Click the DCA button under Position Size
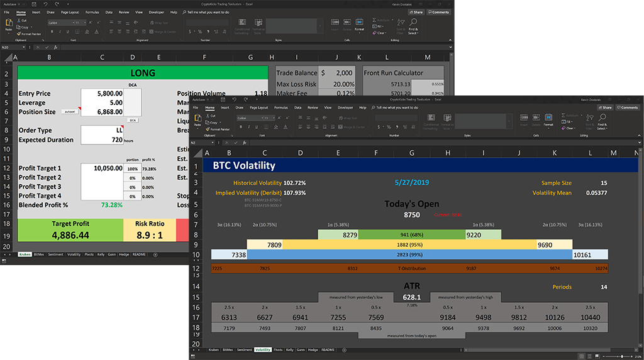The height and width of the screenshot is (360, 644). (x=132, y=120)
